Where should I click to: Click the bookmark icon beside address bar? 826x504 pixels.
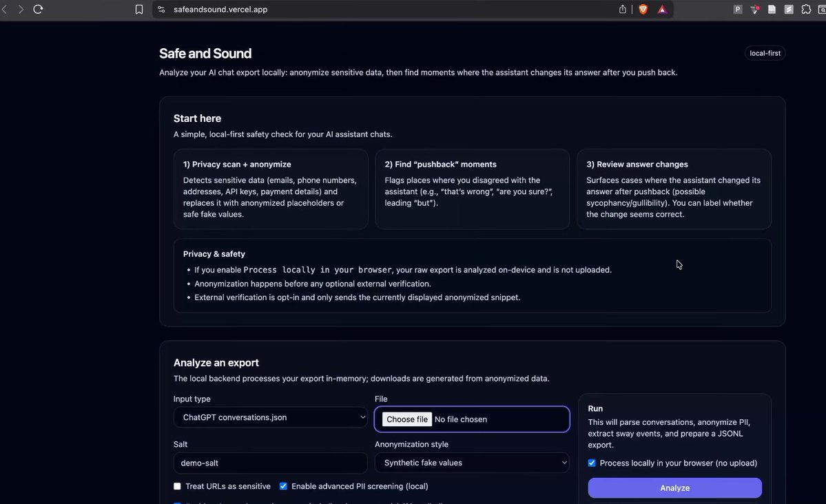click(139, 10)
